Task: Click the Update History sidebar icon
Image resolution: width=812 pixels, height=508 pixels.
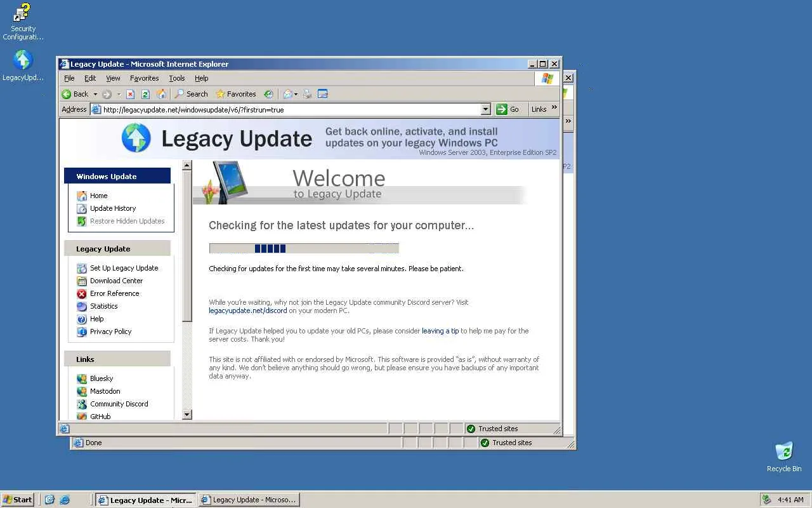Action: (x=82, y=208)
